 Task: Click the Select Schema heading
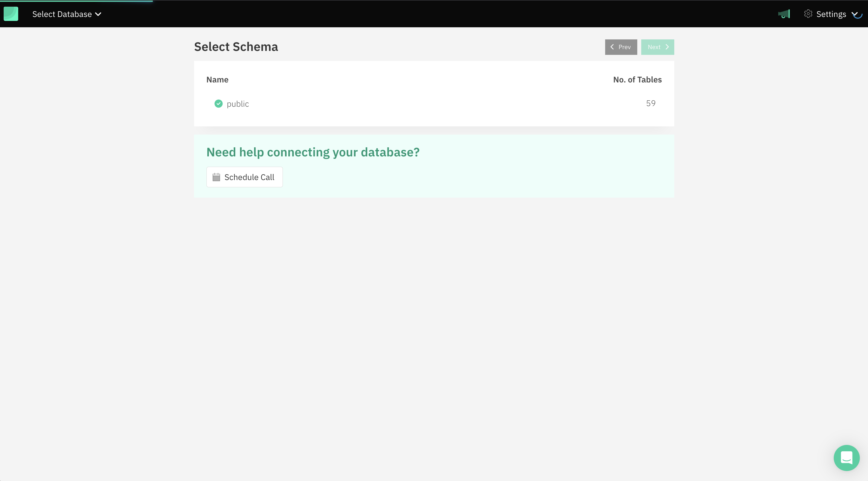(x=236, y=46)
